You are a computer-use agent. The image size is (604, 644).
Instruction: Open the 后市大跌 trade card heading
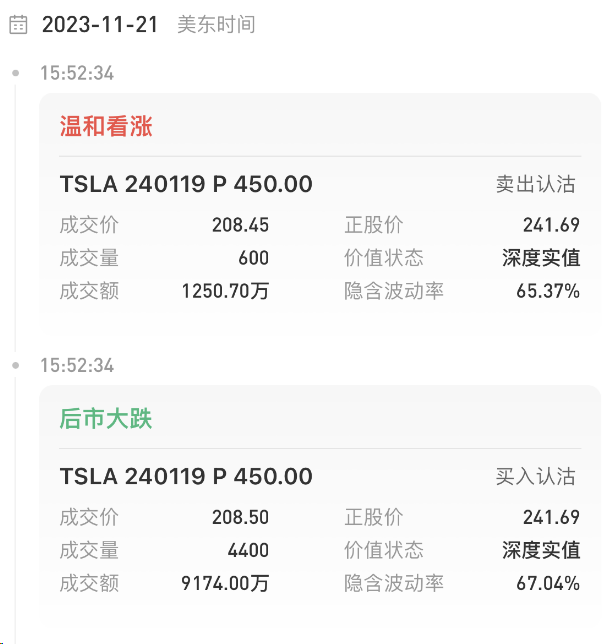(x=106, y=419)
